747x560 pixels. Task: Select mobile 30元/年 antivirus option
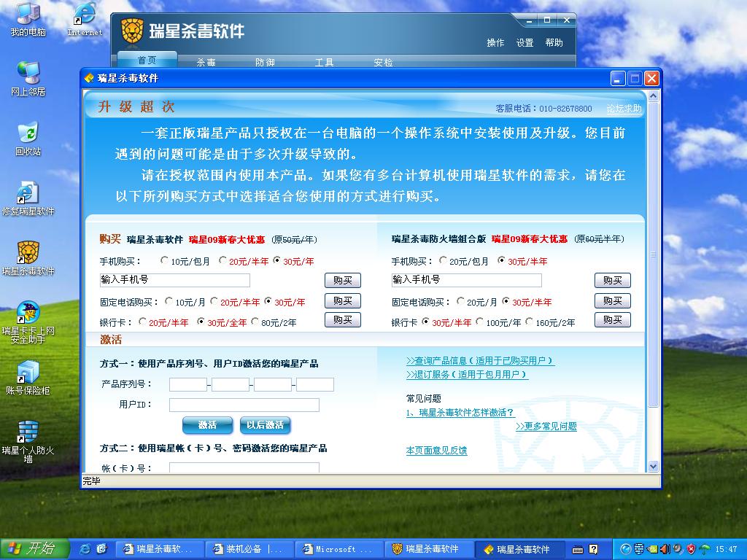click(x=276, y=260)
